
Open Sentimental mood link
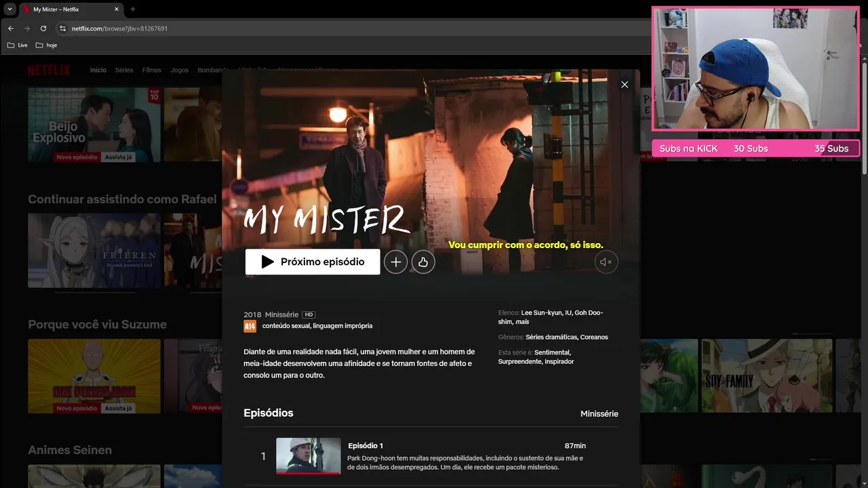click(x=552, y=352)
